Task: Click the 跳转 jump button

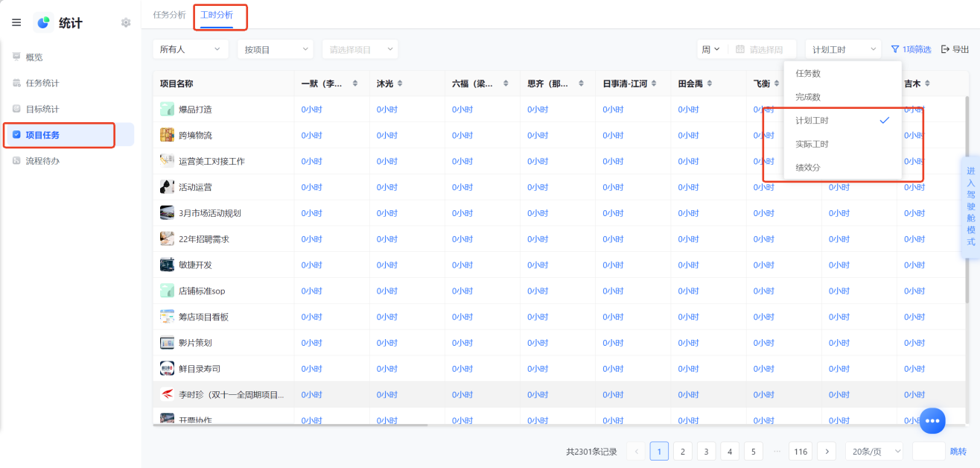Action: click(958, 451)
